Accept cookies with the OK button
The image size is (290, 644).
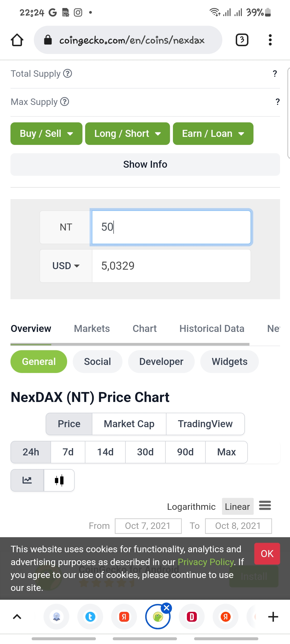(x=267, y=554)
